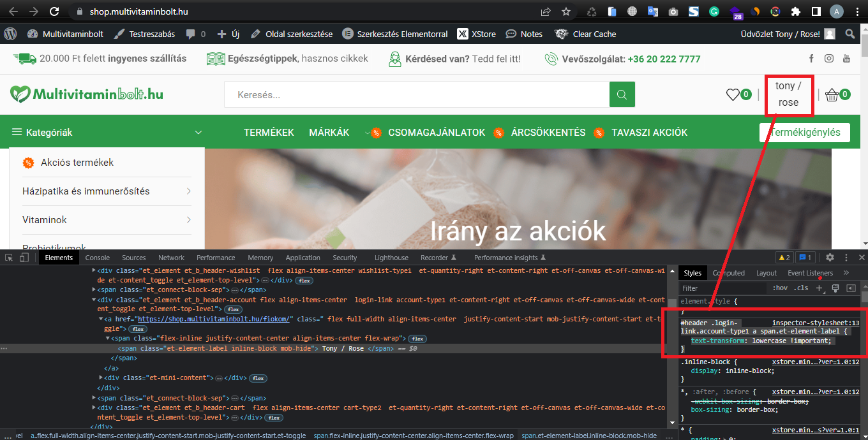Click Szerkesztés Elementorral in admin bar
The image size is (868, 440).
395,34
